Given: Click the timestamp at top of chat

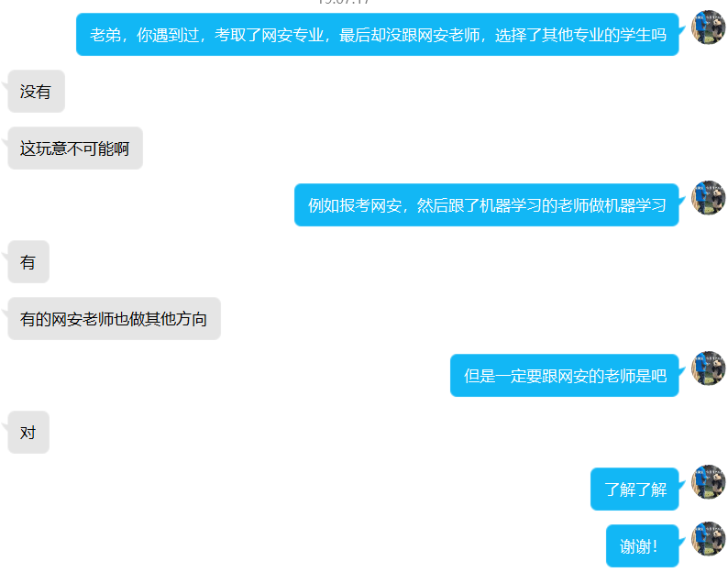Looking at the screenshot, I should click(x=344, y=2).
